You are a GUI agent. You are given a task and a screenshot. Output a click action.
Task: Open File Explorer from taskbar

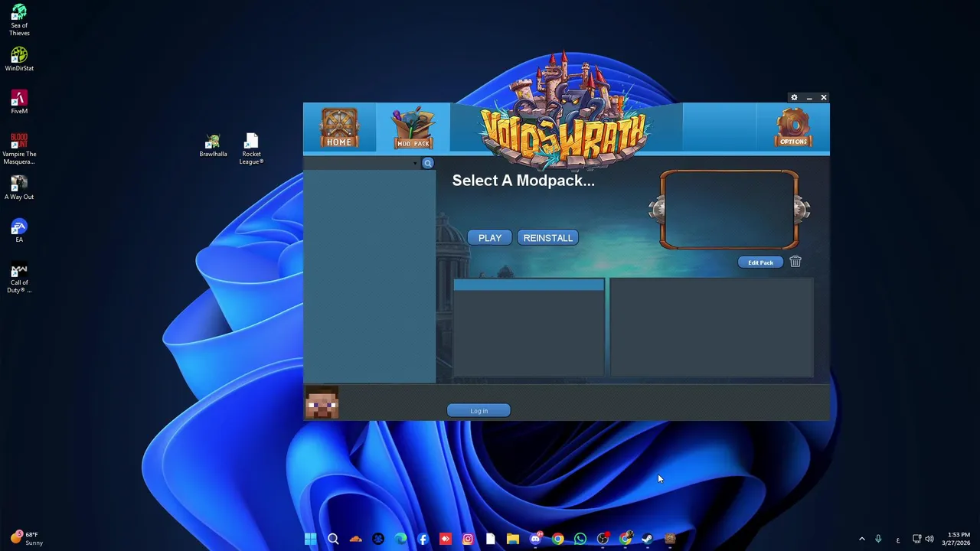pos(513,540)
